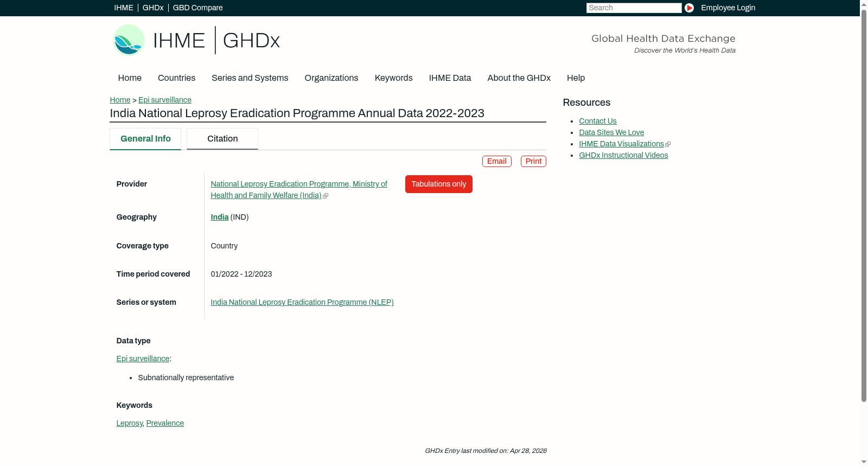Open the Keywords menu

(x=394, y=78)
